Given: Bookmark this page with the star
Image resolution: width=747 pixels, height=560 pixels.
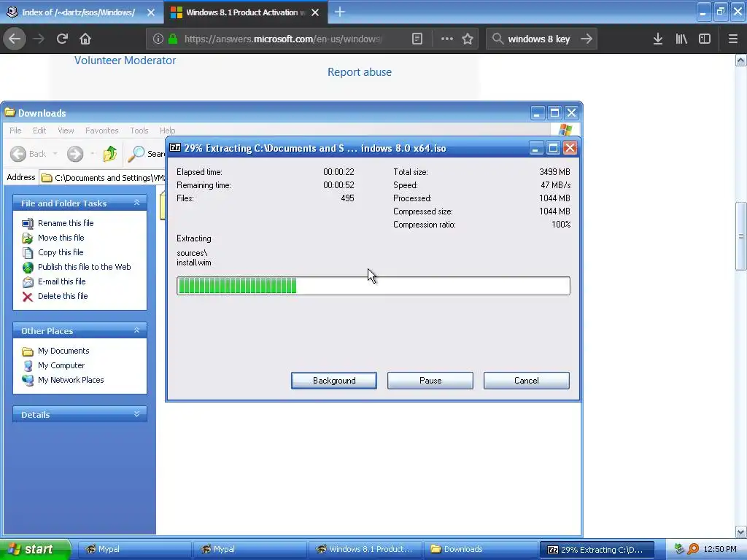Looking at the screenshot, I should tap(468, 39).
